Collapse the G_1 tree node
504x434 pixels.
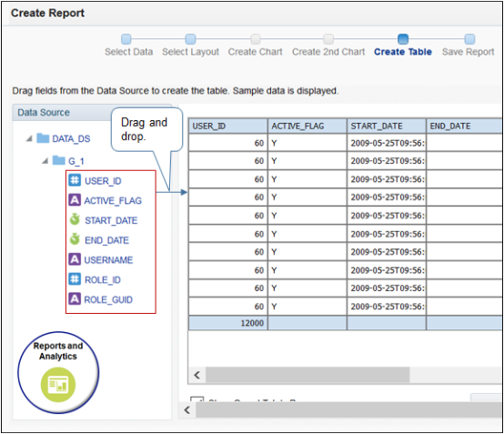pos(45,160)
